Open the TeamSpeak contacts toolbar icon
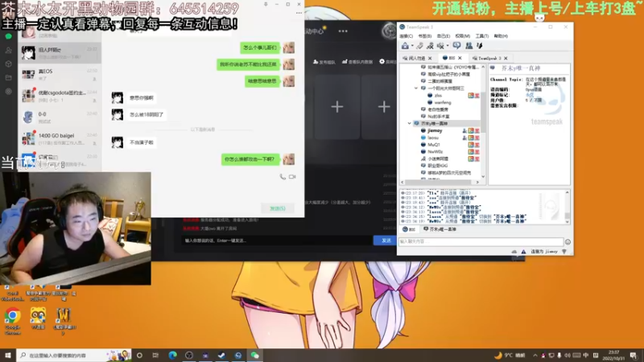The image size is (644, 362). 469,46
